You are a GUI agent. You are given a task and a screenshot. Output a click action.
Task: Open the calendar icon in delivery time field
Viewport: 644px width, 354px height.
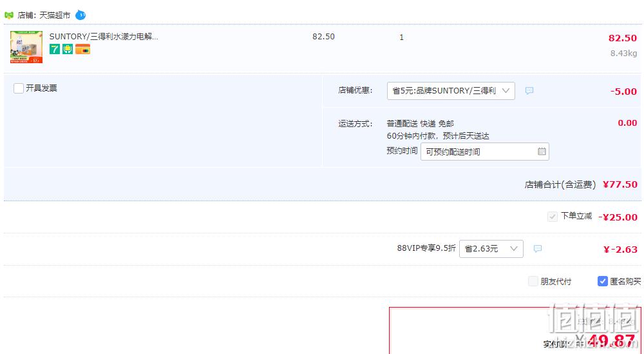(x=542, y=152)
